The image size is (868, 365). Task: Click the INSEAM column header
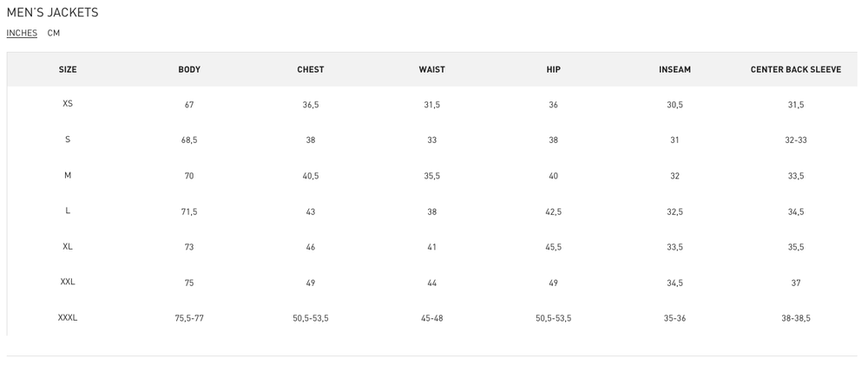point(674,69)
